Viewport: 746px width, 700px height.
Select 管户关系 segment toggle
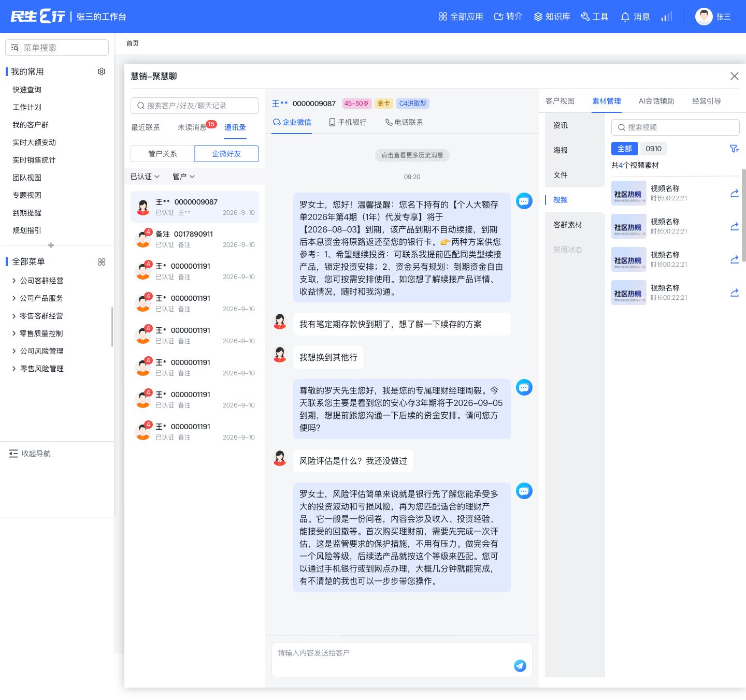(x=163, y=154)
